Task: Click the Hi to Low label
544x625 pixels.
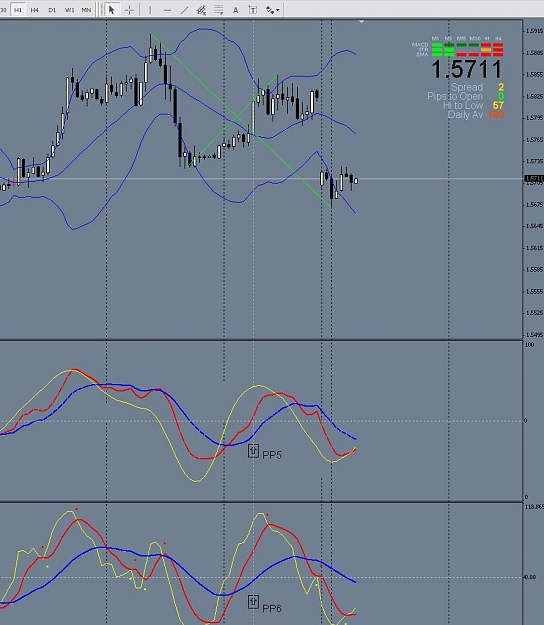Action: pos(463,105)
